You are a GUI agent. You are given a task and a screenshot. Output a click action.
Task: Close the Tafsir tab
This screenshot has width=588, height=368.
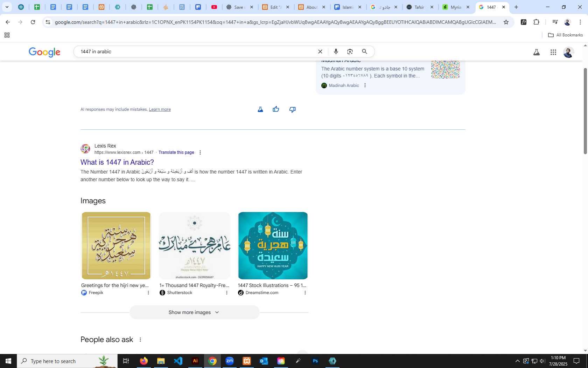(432, 7)
